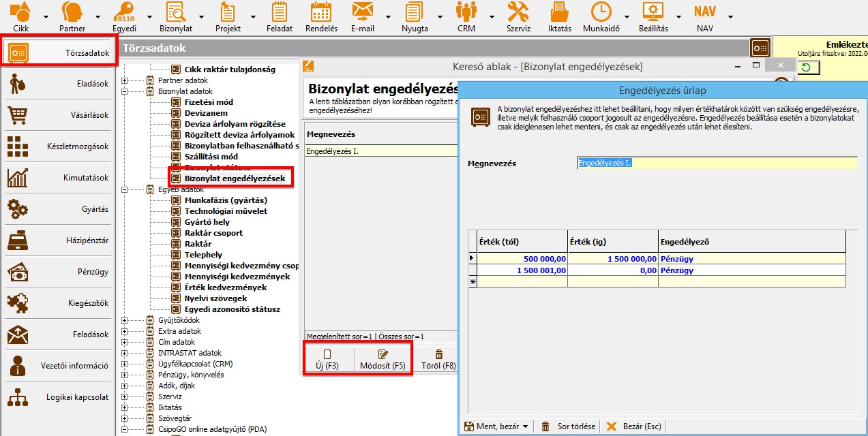
Task: Open the Cikk module icon
Action: 19,12
